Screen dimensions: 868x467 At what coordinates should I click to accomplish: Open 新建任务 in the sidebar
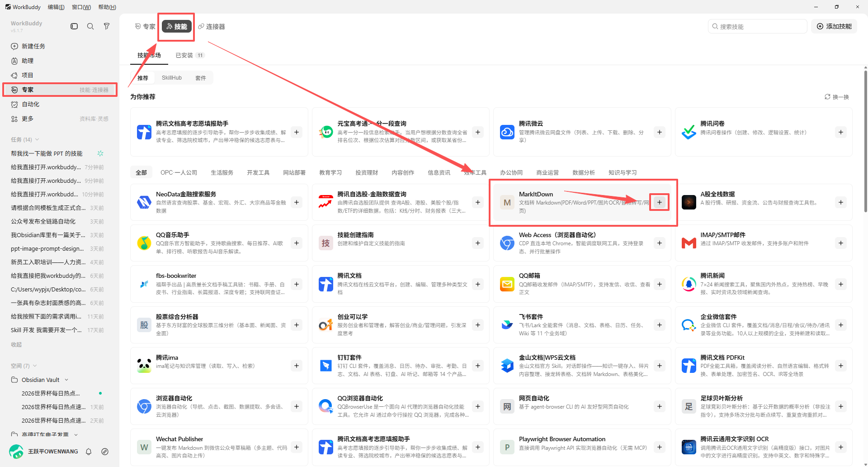tap(60, 46)
